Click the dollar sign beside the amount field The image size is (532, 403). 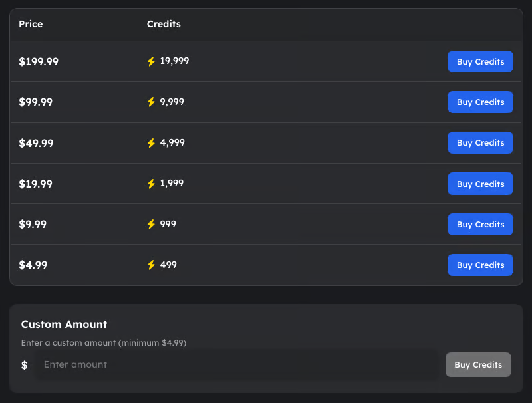(24, 364)
